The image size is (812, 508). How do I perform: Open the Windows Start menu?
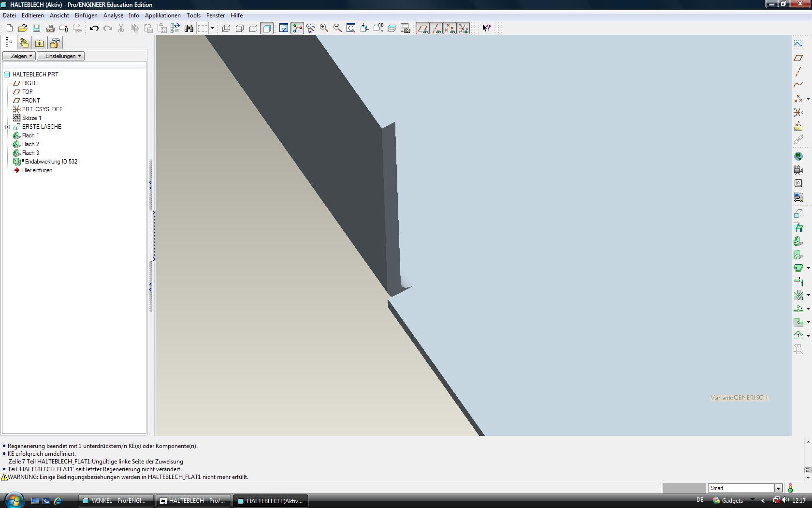coord(13,500)
